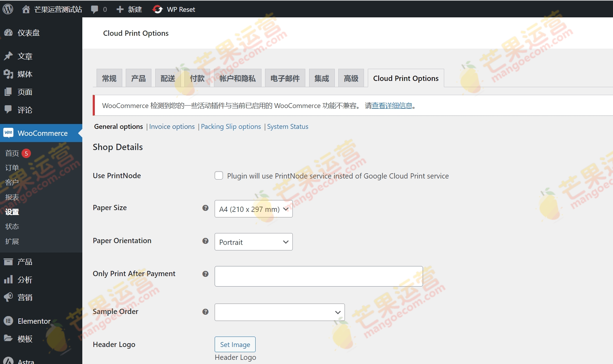Click the Only Print After Payment field
This screenshot has height=364, width=613.
(x=318, y=276)
